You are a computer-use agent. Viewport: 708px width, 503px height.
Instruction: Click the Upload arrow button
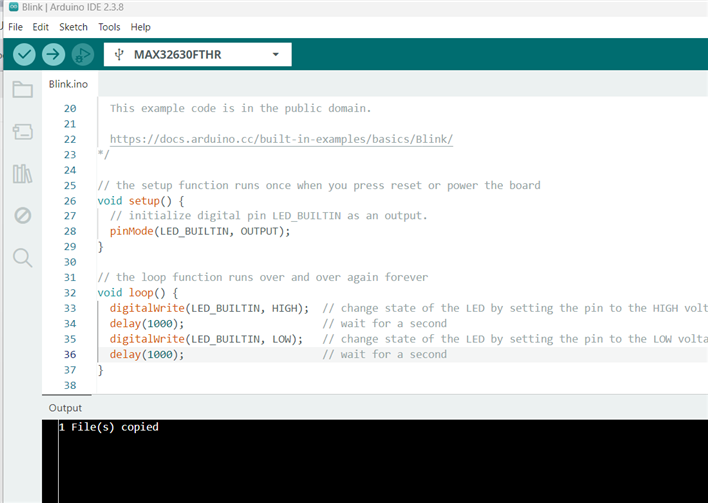(53, 55)
